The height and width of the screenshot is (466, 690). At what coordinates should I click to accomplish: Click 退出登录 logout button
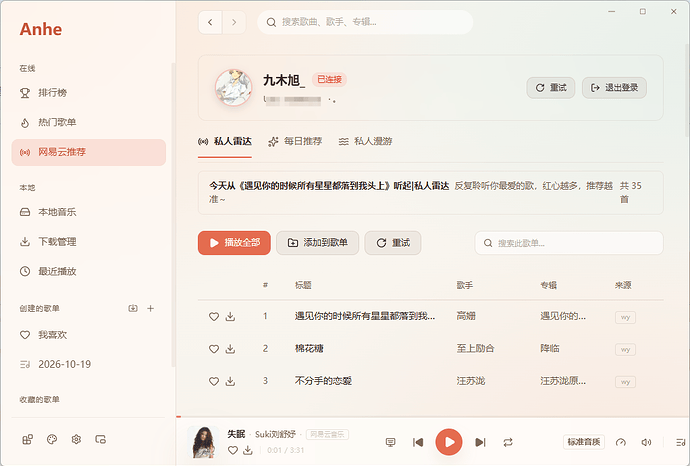[614, 88]
